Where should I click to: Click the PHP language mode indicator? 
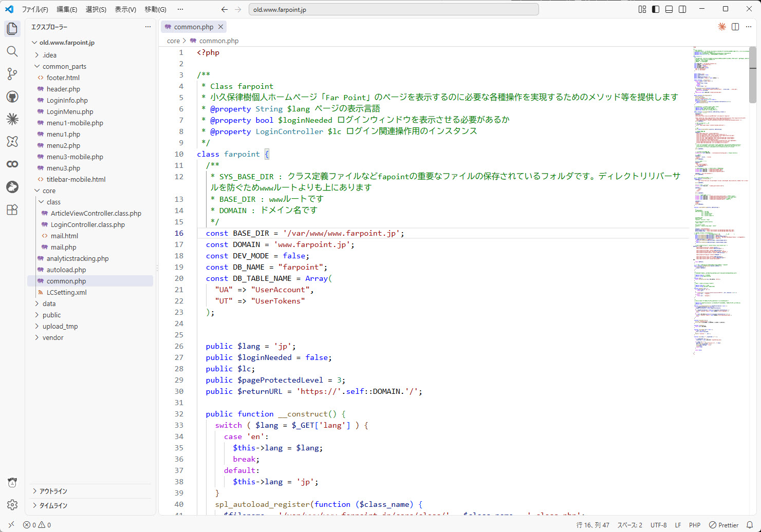(695, 525)
